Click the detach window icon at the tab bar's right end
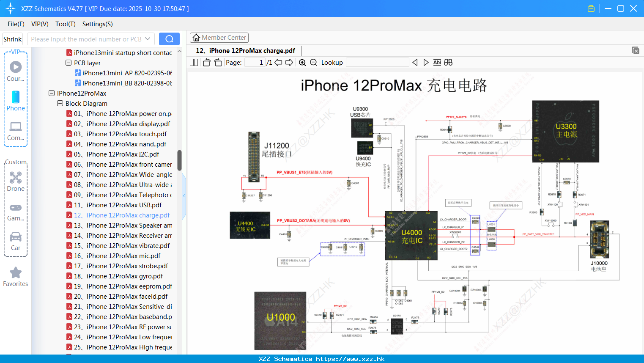The width and height of the screenshot is (644, 363). 636,50
